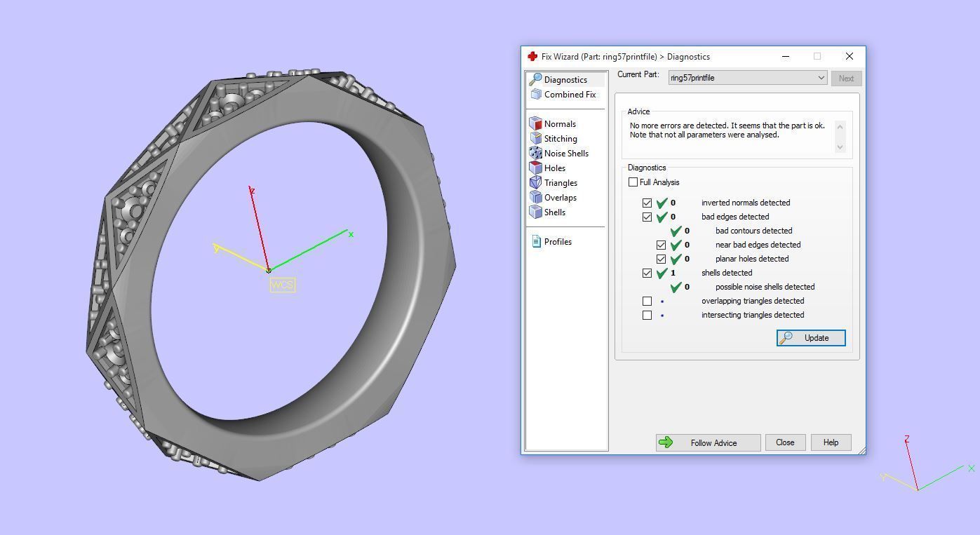Click the Close button at dialog bottom
The image size is (980, 535).
pyautogui.click(x=785, y=442)
